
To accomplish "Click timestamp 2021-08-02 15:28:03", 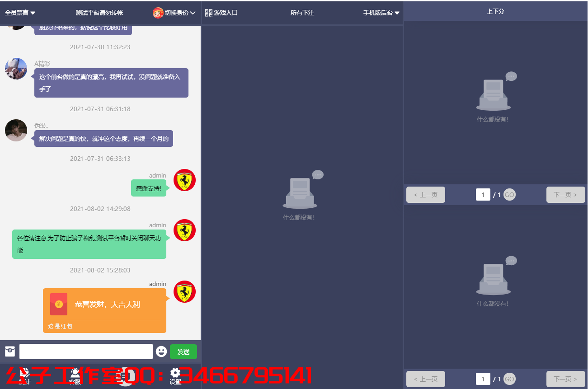I will [x=100, y=270].
